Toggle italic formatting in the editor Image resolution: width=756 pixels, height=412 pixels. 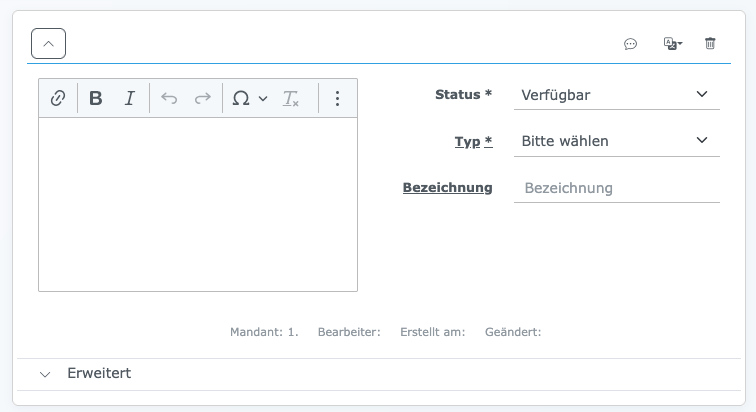(129, 98)
